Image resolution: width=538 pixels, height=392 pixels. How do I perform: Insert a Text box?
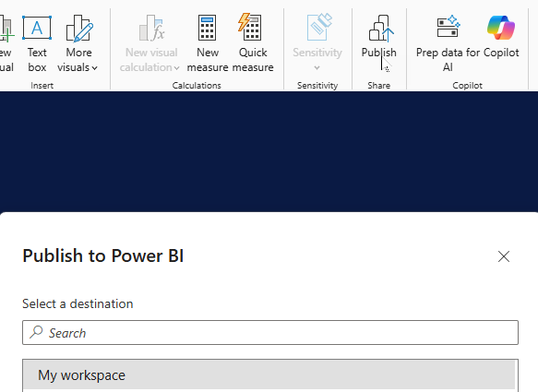pos(37,43)
